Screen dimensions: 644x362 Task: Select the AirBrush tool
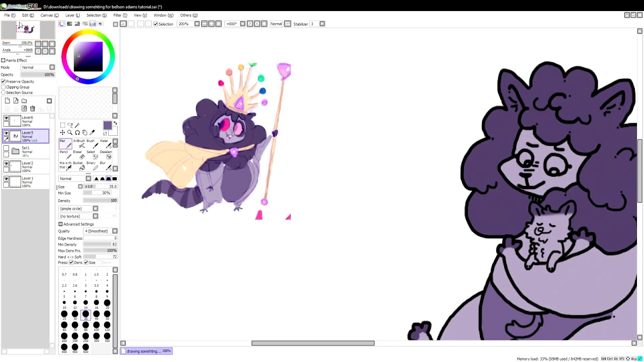79,144
